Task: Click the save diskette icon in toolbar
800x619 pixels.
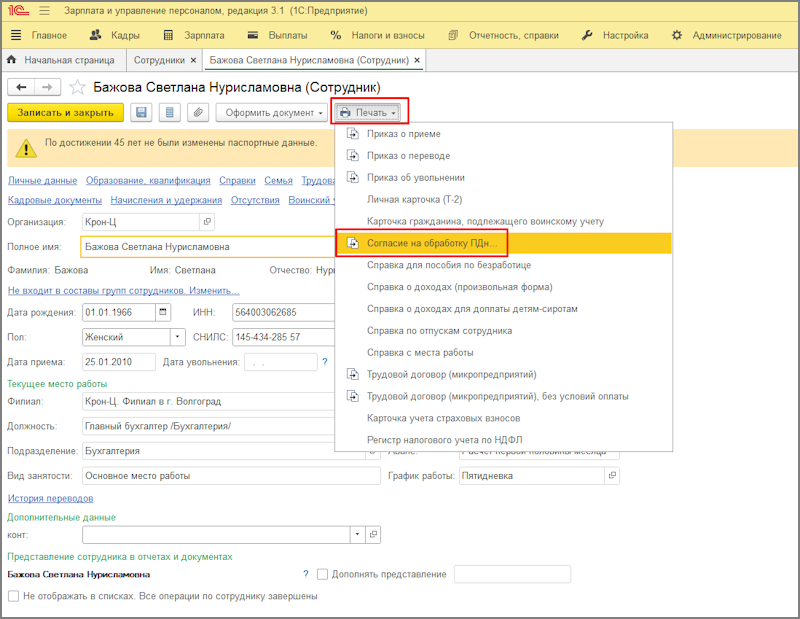Action: (141, 113)
